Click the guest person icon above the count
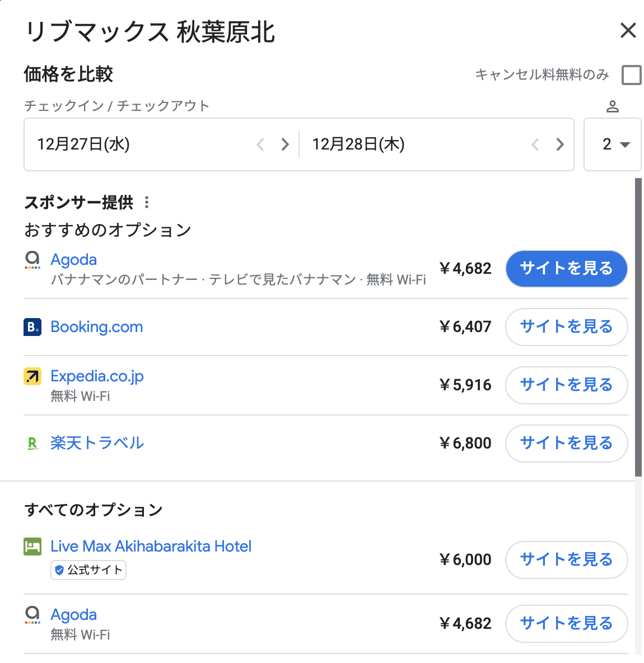 point(612,106)
